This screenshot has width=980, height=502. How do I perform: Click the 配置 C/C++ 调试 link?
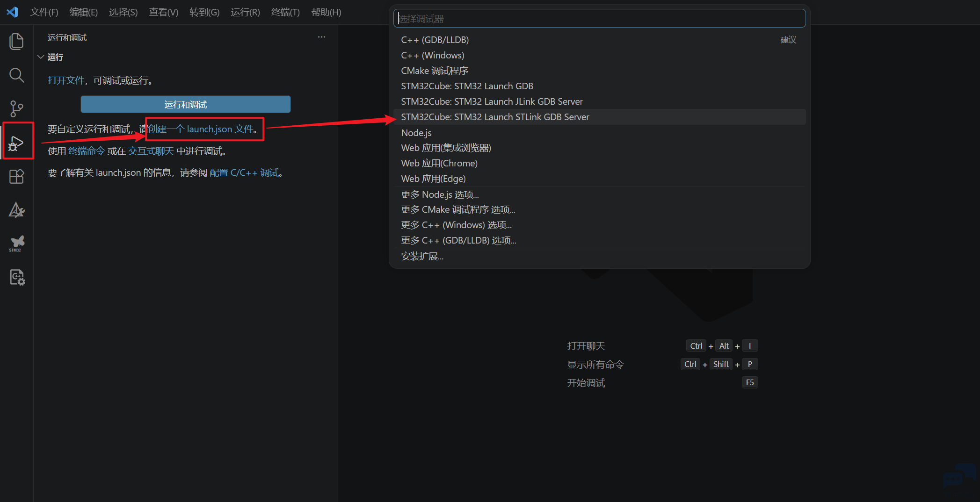(244, 172)
